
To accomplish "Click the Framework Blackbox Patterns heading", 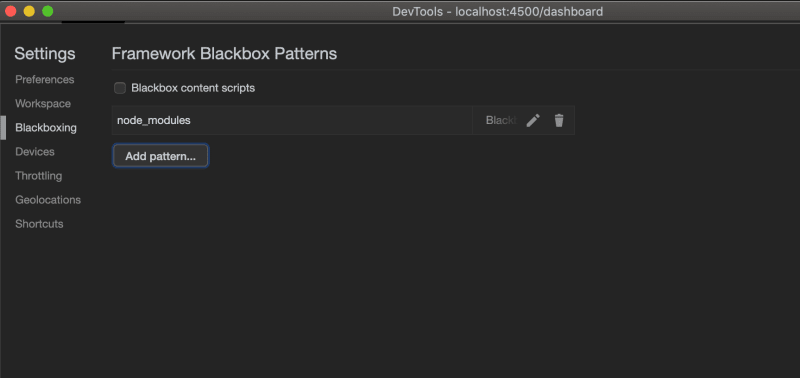I will click(224, 54).
